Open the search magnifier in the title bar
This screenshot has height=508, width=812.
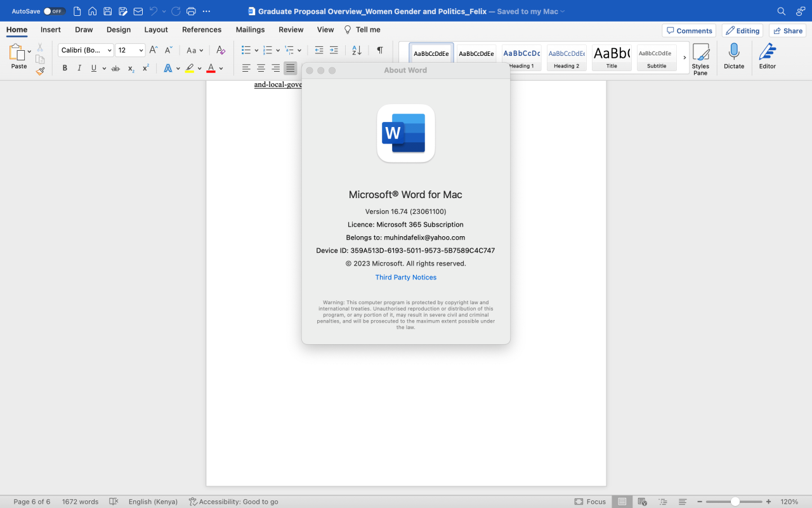[x=782, y=11]
